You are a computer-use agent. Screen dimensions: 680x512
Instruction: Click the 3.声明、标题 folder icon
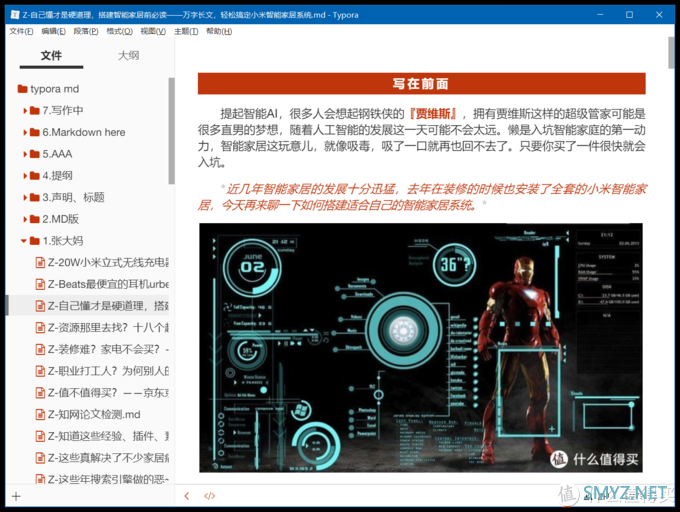point(35,197)
